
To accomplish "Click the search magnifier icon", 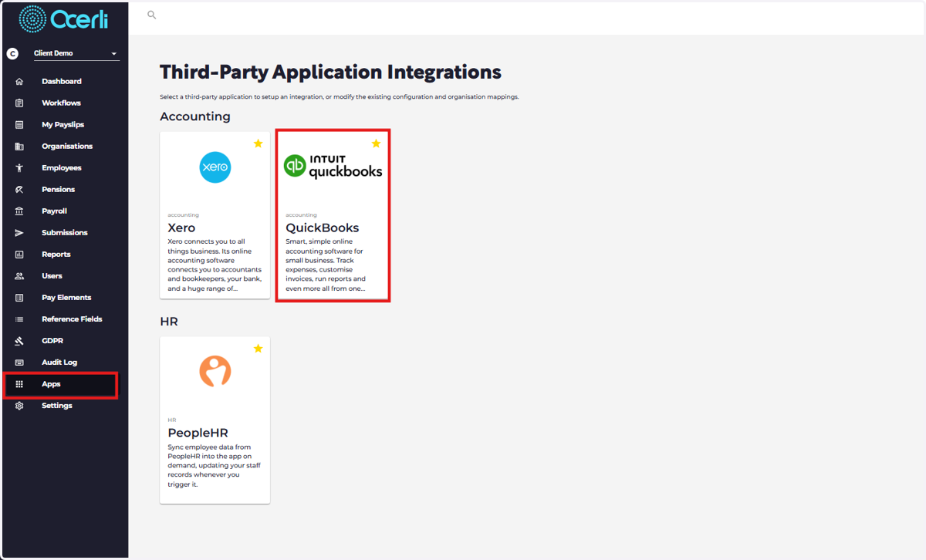I will [x=152, y=15].
